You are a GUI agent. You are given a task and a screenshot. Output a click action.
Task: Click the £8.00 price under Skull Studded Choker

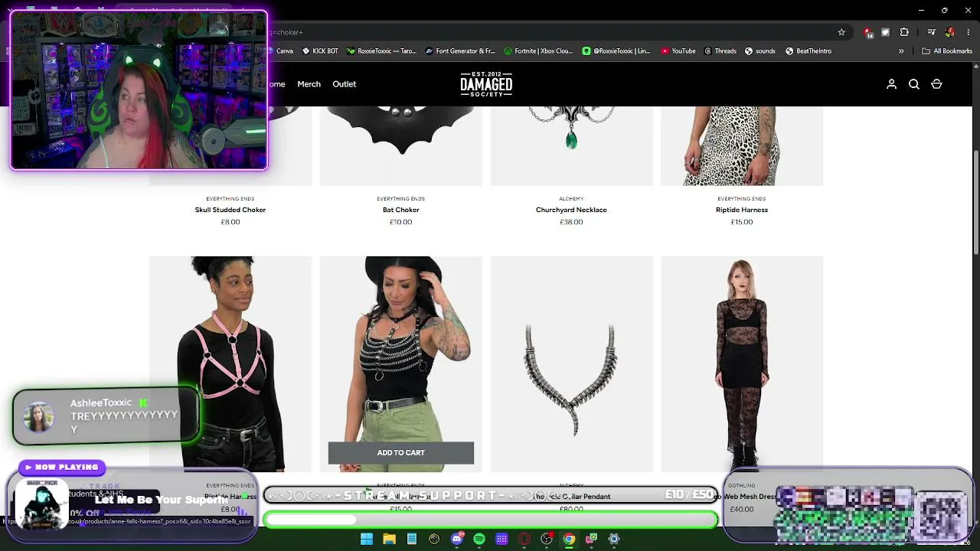pos(230,222)
